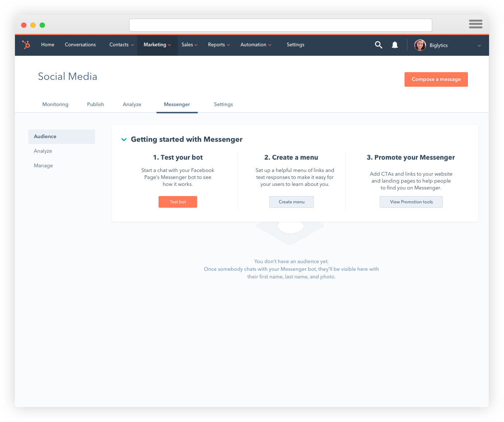Click the yellow minimize window button

pyautogui.click(x=33, y=25)
